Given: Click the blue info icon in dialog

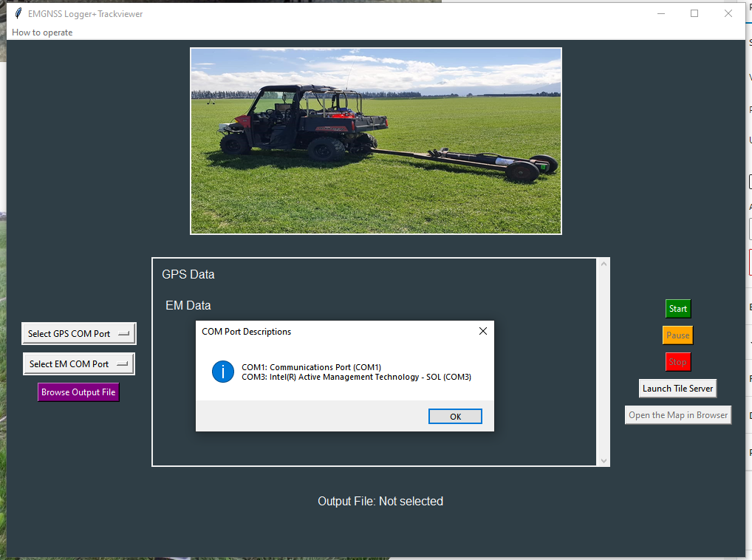Looking at the screenshot, I should coord(223,372).
